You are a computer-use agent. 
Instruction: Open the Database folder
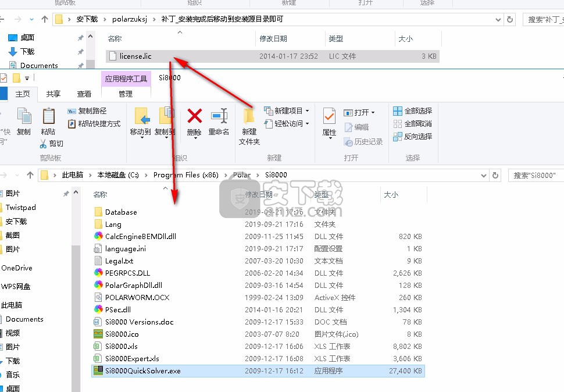pyautogui.click(x=121, y=212)
